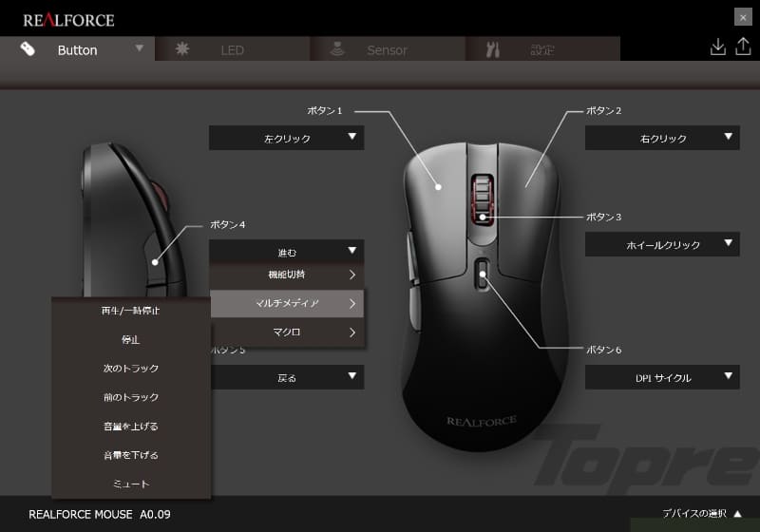Switch to the LED tab

(232, 49)
